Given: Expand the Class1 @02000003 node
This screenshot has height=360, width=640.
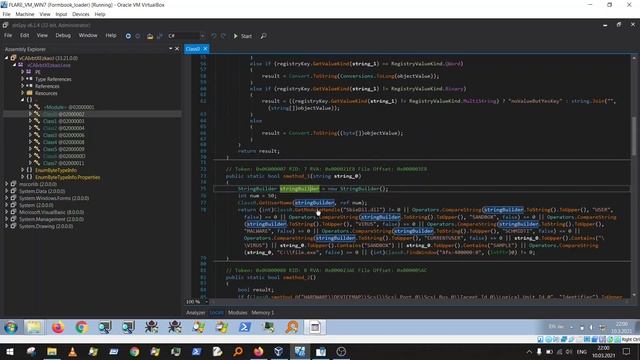Looking at the screenshot, I should pos(30,121).
